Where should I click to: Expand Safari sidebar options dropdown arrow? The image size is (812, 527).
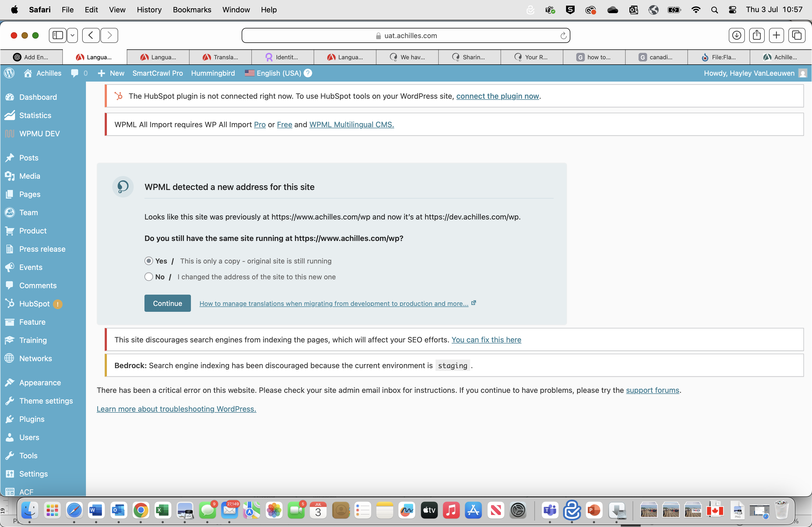point(72,35)
